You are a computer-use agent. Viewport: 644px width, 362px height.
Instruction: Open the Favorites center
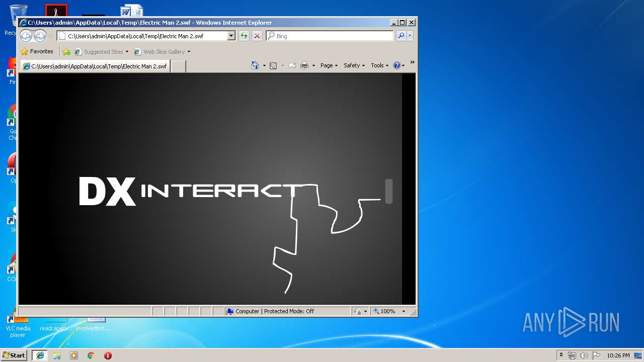(x=37, y=51)
